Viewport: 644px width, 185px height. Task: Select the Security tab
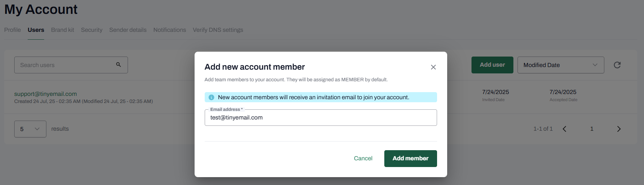[x=91, y=30]
